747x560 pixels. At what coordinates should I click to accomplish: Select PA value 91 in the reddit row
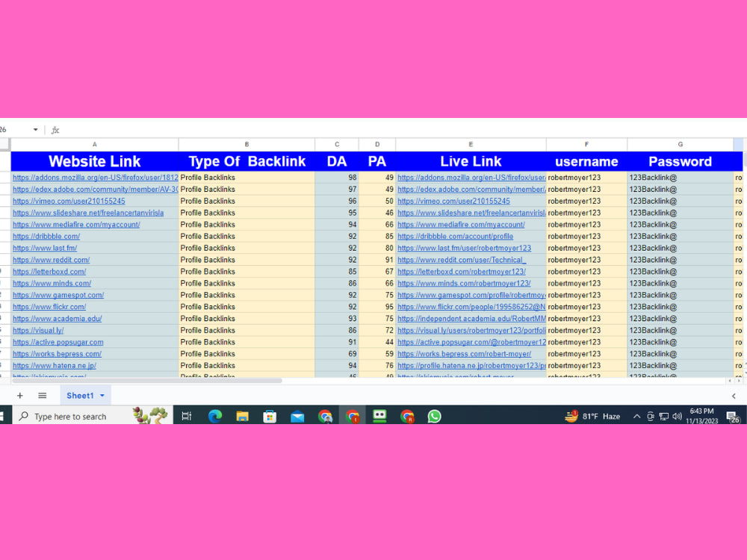click(376, 260)
